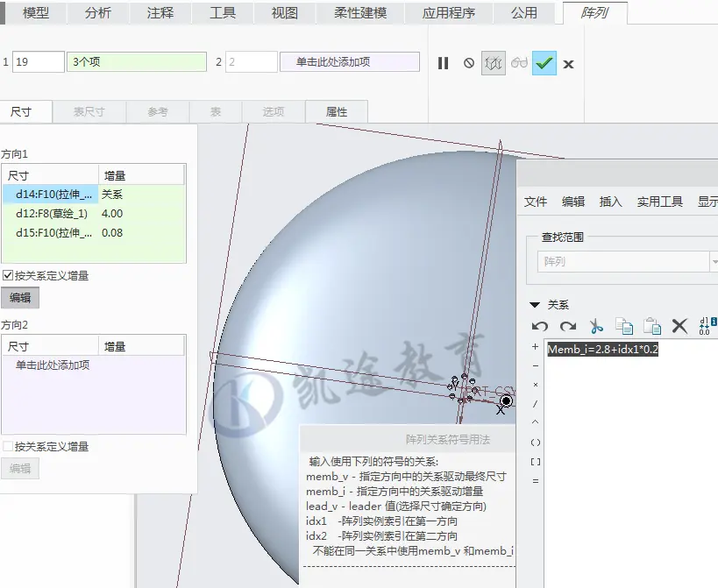Open the 查找范围 阵列 dropdown
This screenshot has width=718, height=588.
click(627, 262)
